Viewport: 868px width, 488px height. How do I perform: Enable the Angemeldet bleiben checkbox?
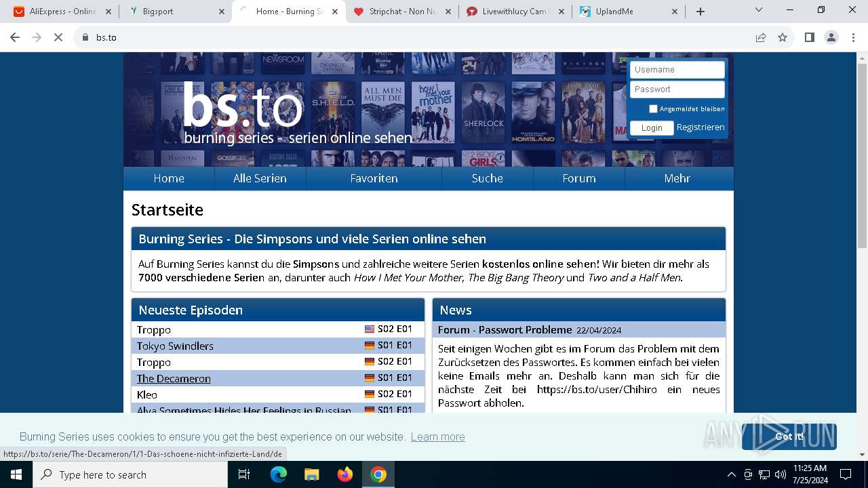coord(653,109)
